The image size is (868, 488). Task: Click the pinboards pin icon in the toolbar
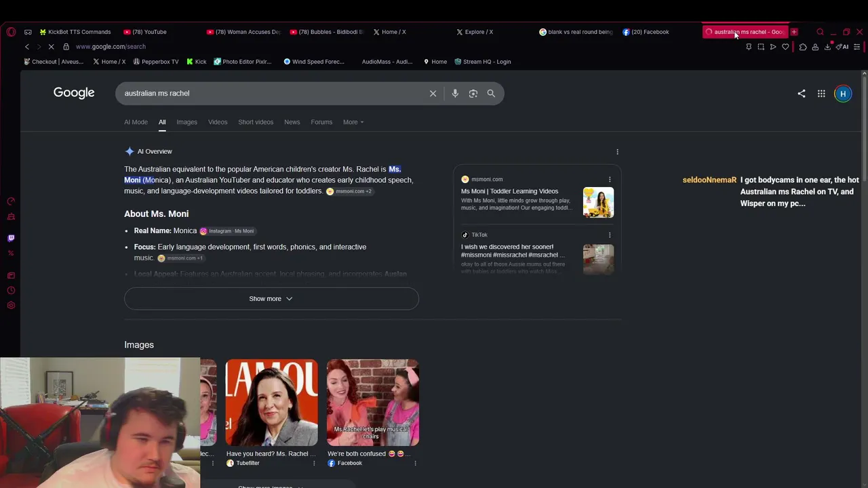pyautogui.click(x=749, y=47)
